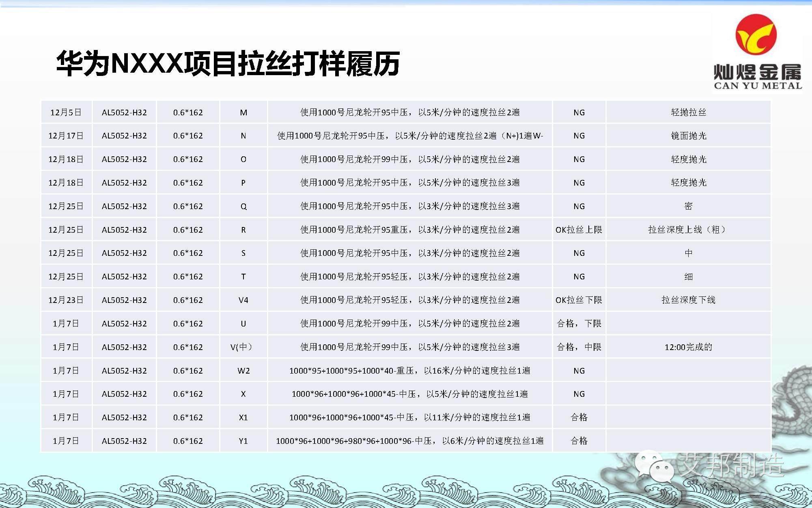This screenshot has width=812, height=508.
Task: Click the "轻度抛光" remark in row P
Action: point(689,183)
